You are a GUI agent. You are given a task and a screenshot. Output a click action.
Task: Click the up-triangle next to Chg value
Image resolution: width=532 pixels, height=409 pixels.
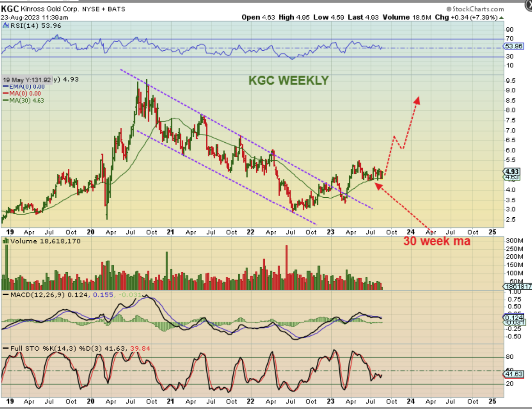(x=501, y=17)
